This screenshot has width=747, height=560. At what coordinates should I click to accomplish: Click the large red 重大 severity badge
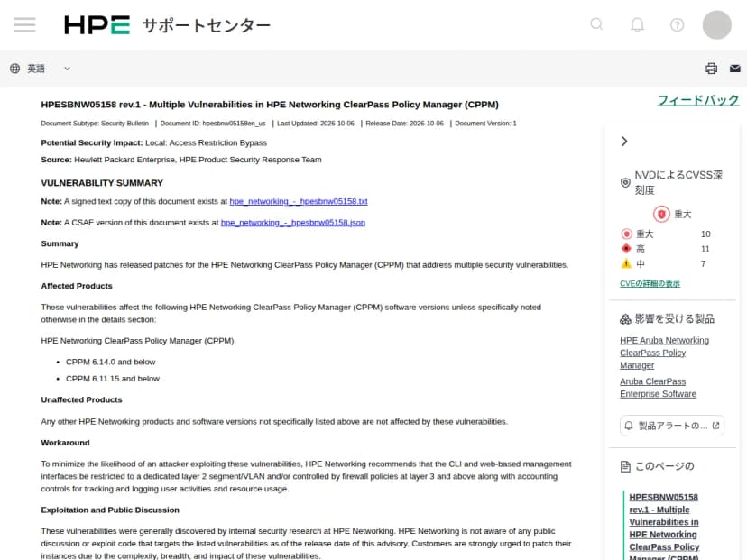pos(661,215)
